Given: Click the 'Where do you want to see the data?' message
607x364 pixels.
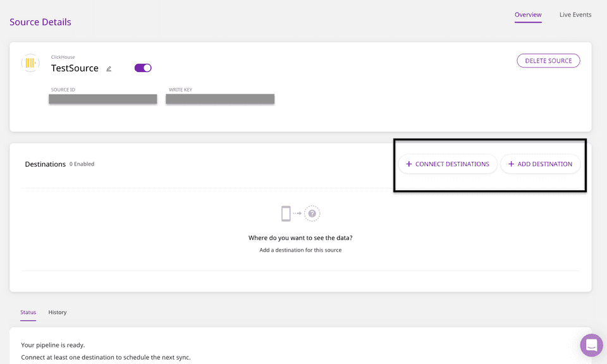Looking at the screenshot, I should pos(300,238).
